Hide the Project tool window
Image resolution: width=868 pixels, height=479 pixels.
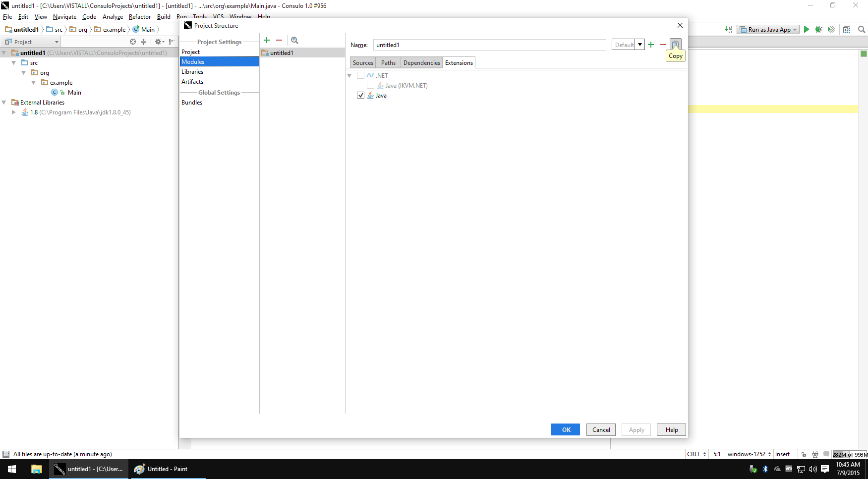(x=172, y=42)
